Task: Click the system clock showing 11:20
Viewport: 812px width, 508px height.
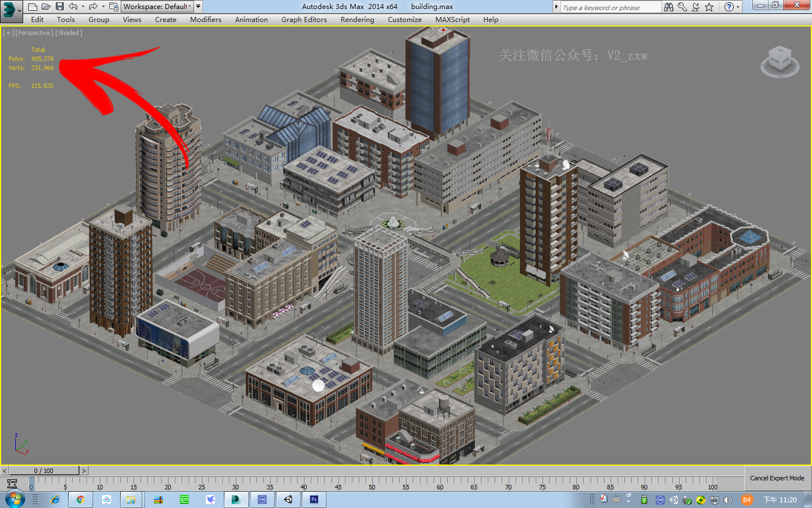Action: pyautogui.click(x=780, y=500)
